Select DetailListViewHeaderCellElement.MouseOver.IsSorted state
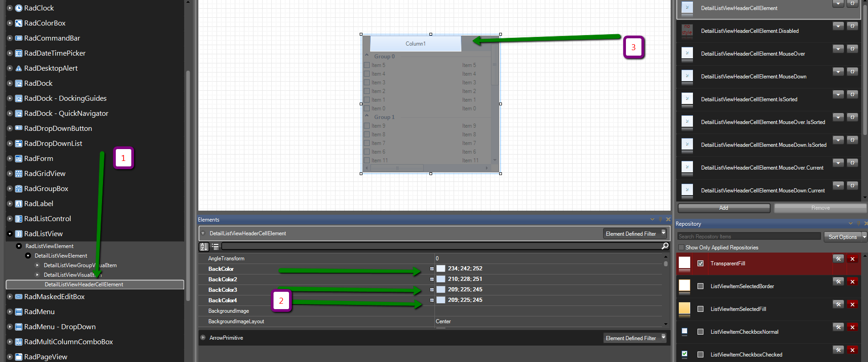 coord(763,122)
